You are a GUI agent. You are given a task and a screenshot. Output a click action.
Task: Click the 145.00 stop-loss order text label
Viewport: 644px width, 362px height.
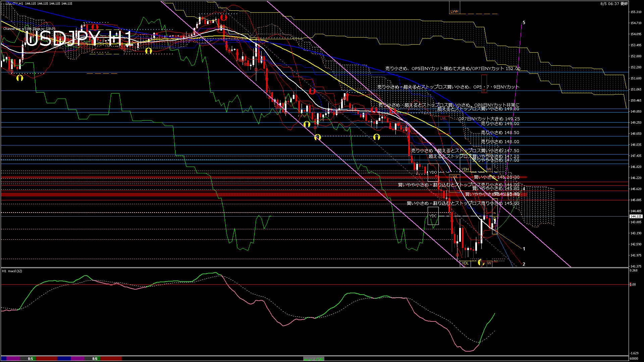click(x=463, y=203)
